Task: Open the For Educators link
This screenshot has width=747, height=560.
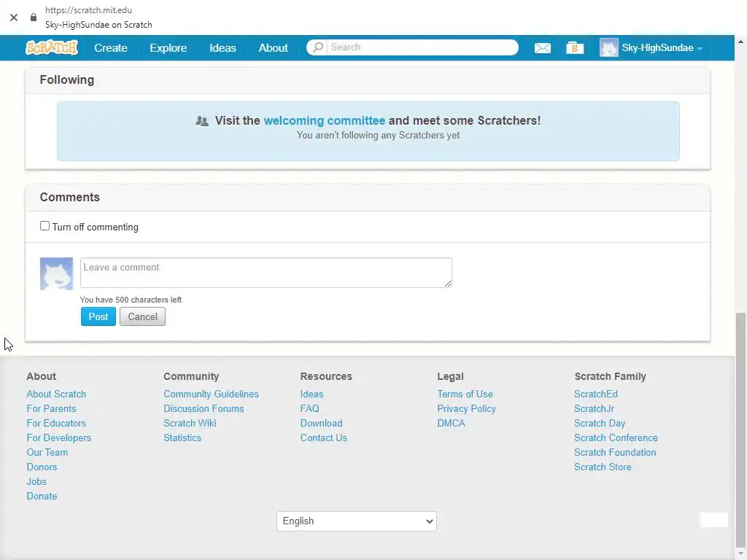Action: [x=56, y=423]
